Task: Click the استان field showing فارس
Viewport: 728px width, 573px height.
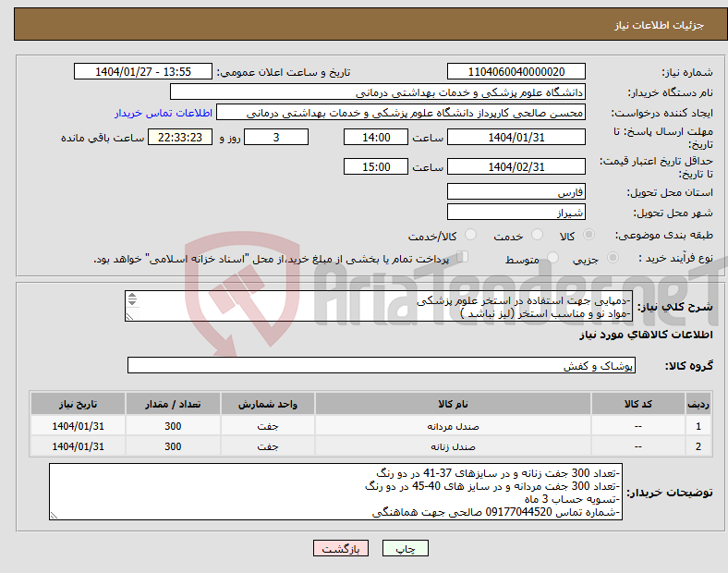Action: pyautogui.click(x=516, y=192)
